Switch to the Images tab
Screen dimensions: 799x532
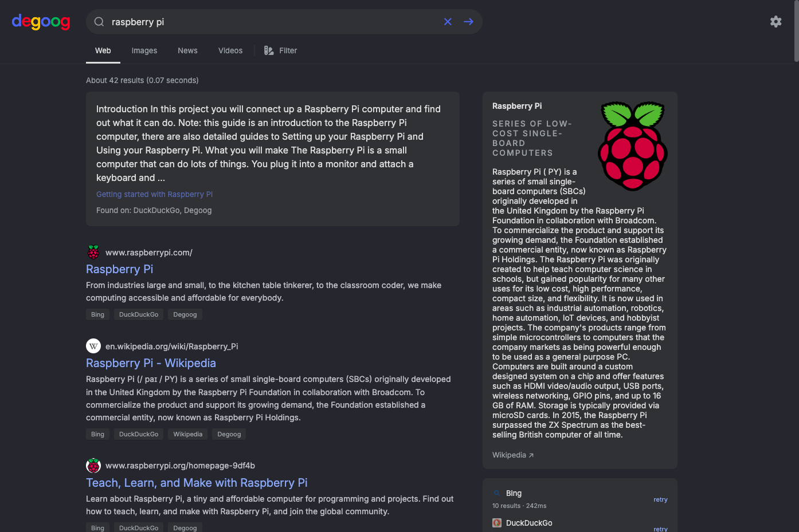(x=144, y=50)
